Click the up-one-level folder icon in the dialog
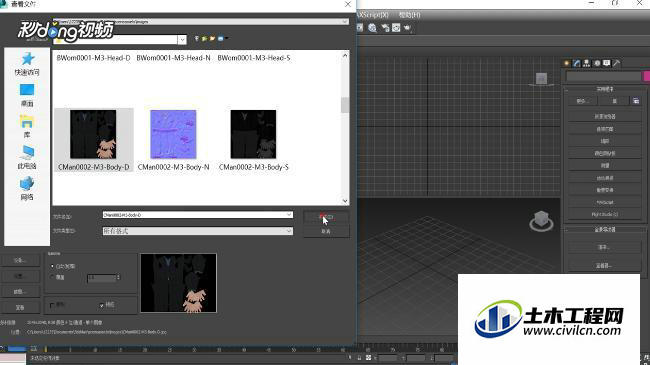Screen dimensions: 650x365 pos(204,39)
